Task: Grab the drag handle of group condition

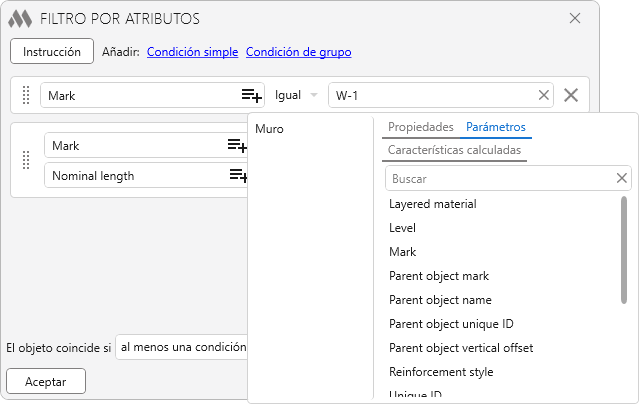Action: pos(27,160)
